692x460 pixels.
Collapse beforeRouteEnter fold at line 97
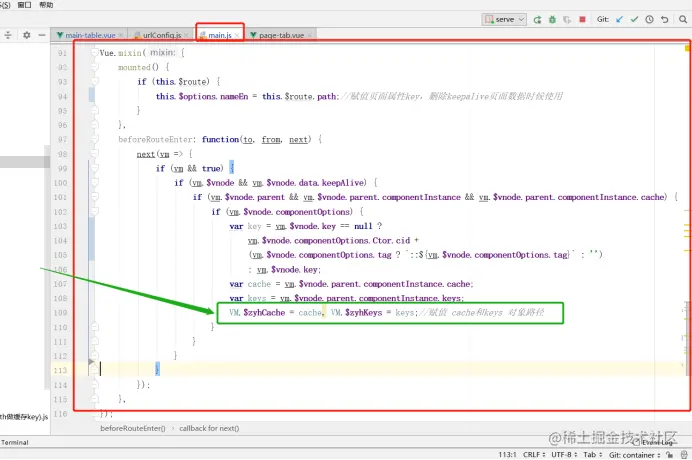click(x=94, y=140)
